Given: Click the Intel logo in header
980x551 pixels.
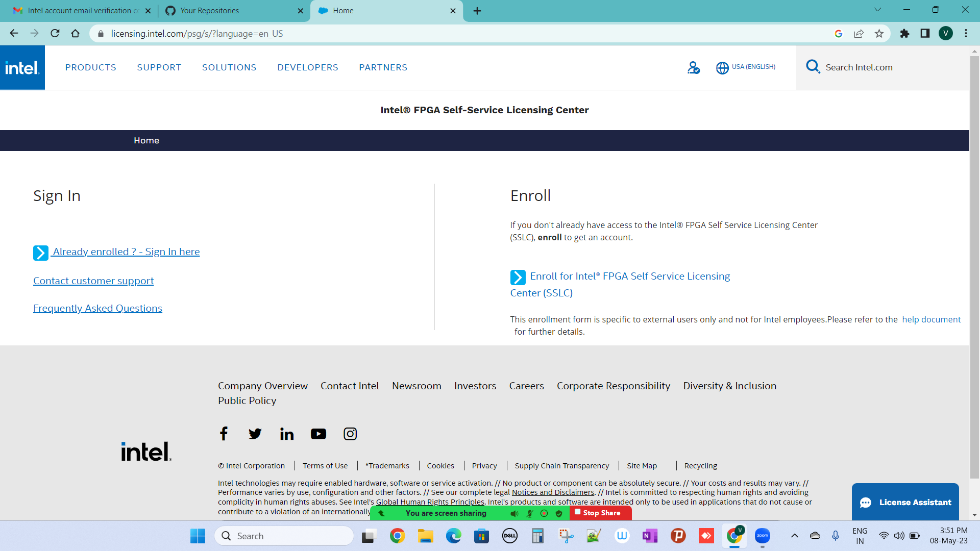Looking at the screenshot, I should pos(22,68).
